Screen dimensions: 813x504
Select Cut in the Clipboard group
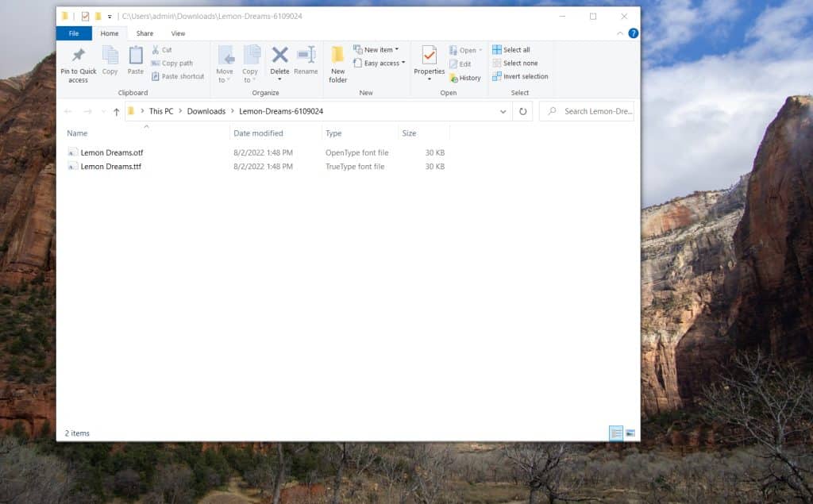[162, 50]
